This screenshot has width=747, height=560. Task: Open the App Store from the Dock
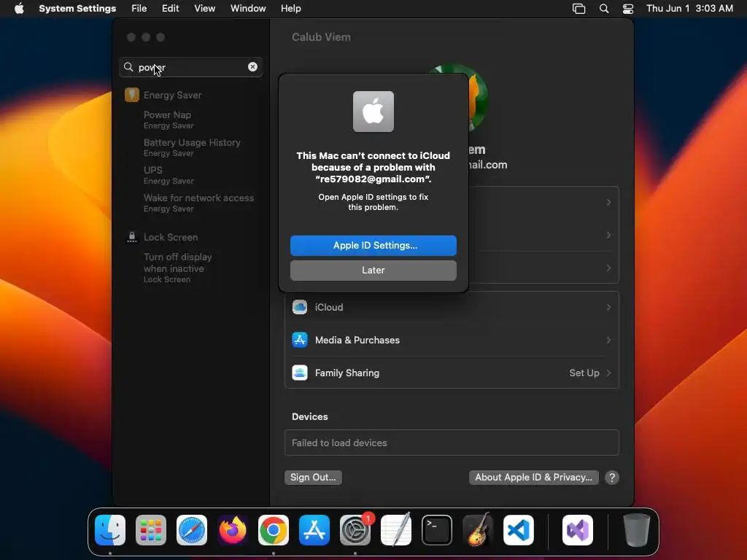[314, 530]
